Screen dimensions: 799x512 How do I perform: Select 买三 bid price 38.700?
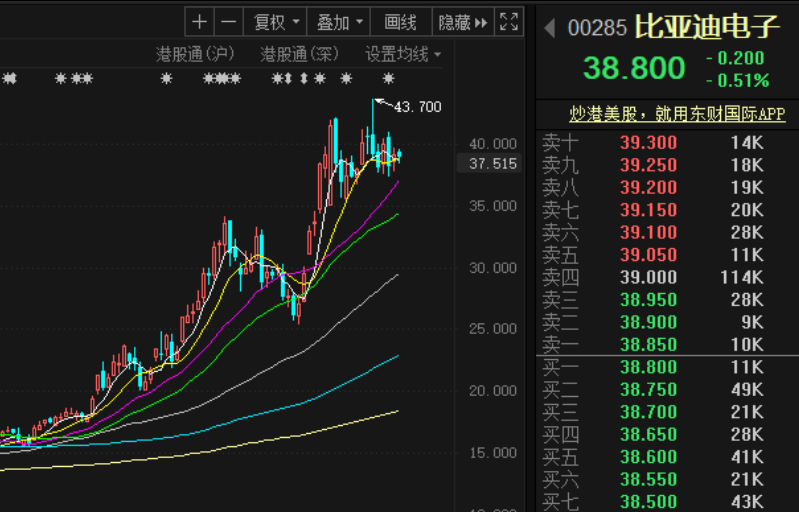pos(648,412)
